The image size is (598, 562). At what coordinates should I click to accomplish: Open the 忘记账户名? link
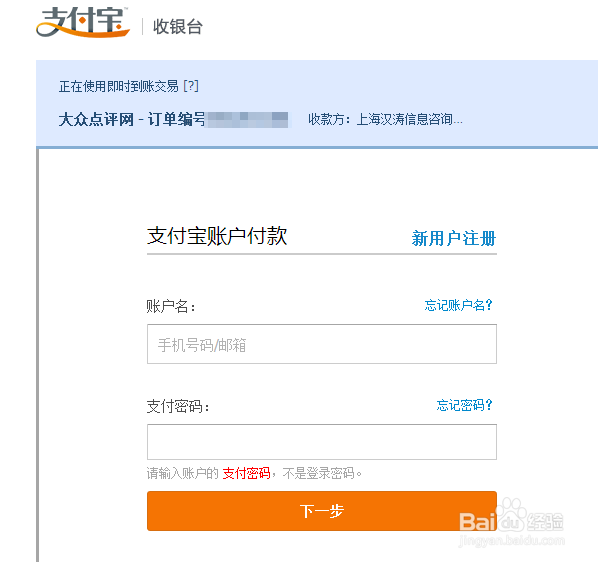tap(458, 305)
